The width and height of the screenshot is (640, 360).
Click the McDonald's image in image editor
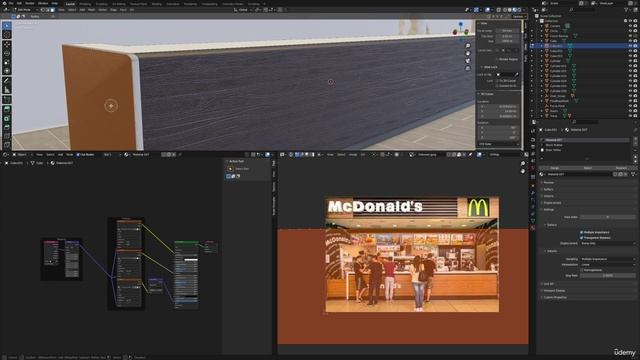click(412, 254)
